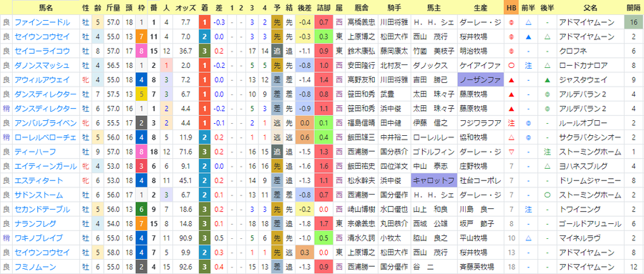The width and height of the screenshot is (644, 274).
Task: Open horse link ローレルベローチェ
Action: coord(45,137)
